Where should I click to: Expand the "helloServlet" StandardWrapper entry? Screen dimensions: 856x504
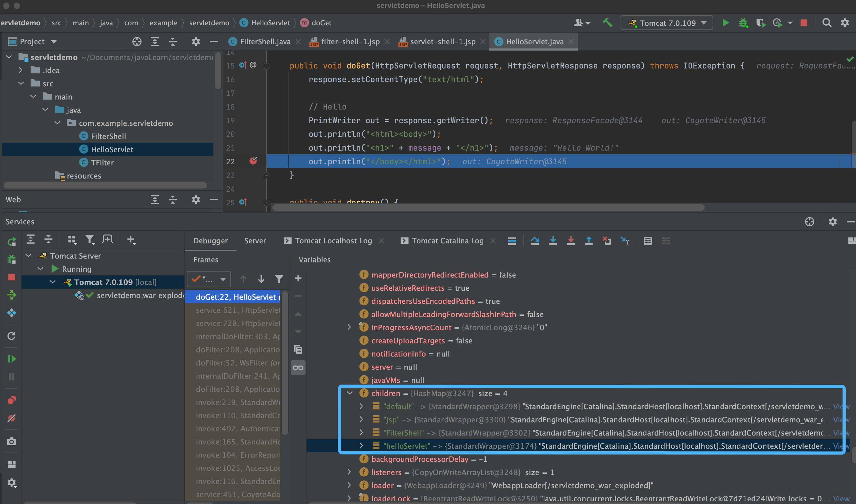pyautogui.click(x=361, y=446)
